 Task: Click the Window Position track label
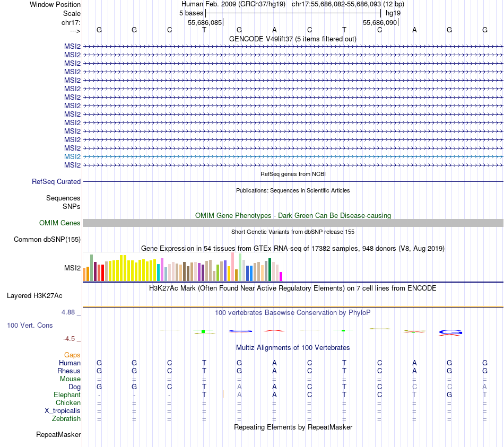[x=55, y=4]
